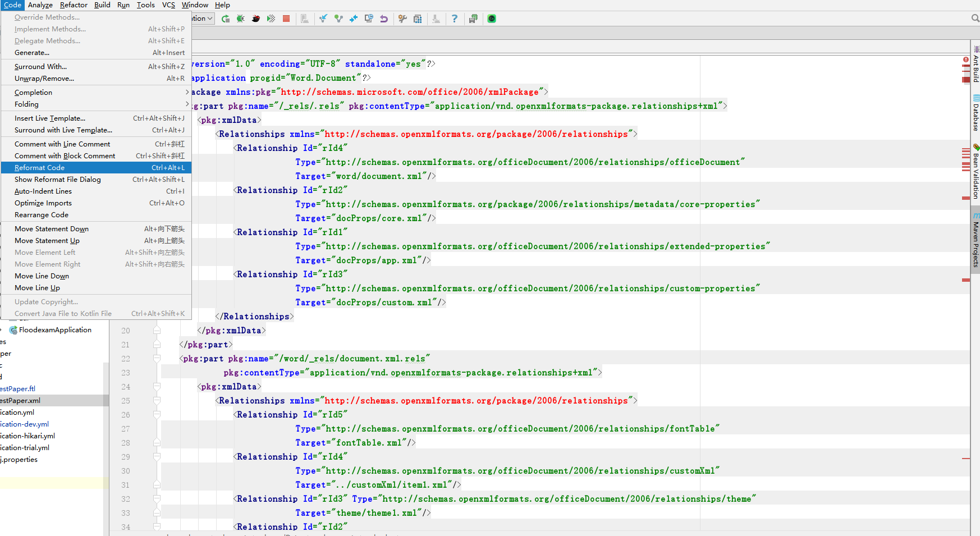Open the Refactor menu
The image size is (980, 536).
pyautogui.click(x=73, y=5)
